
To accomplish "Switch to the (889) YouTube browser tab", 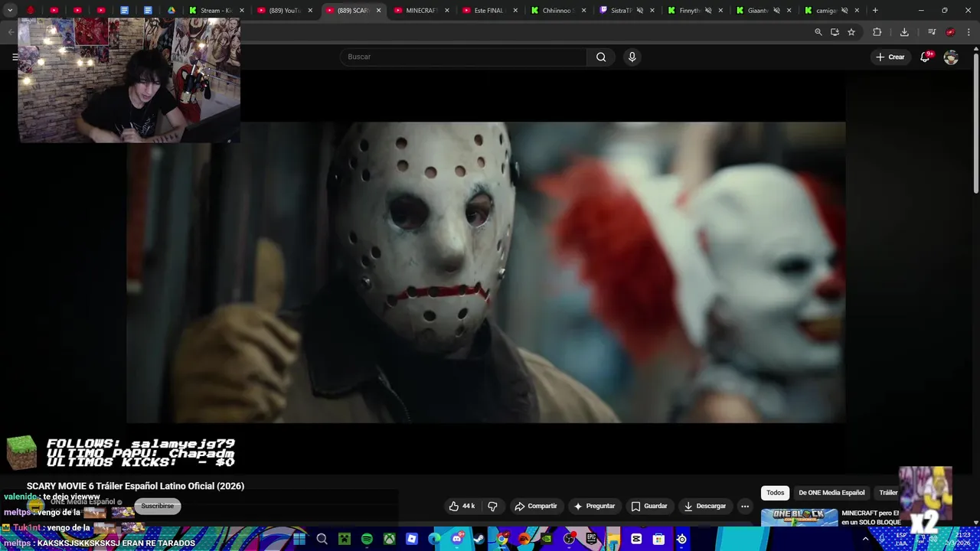I will tap(286, 11).
